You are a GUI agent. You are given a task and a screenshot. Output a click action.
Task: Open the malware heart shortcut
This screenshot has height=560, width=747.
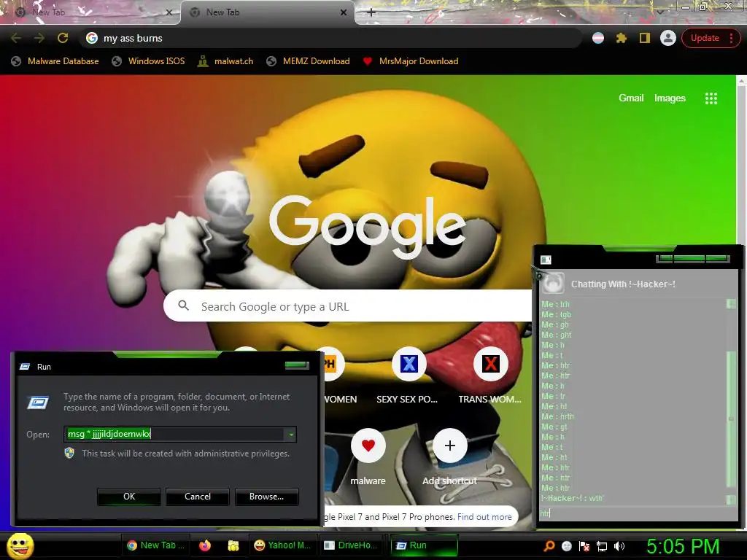pos(368,446)
